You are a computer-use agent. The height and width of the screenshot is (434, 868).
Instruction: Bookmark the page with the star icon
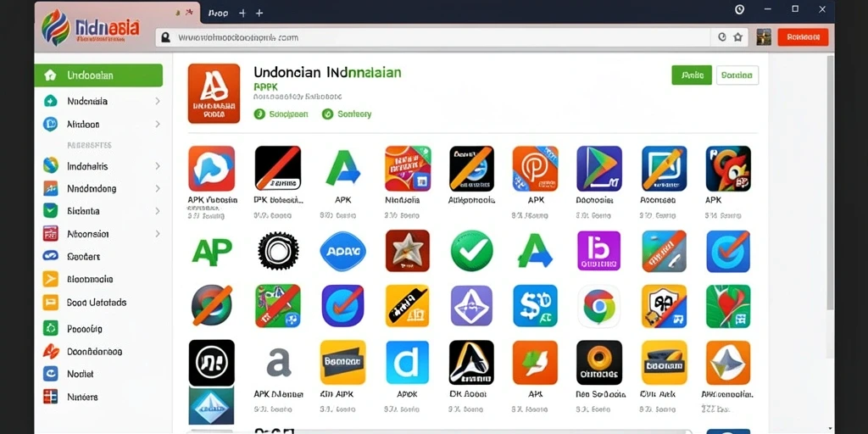pyautogui.click(x=738, y=37)
